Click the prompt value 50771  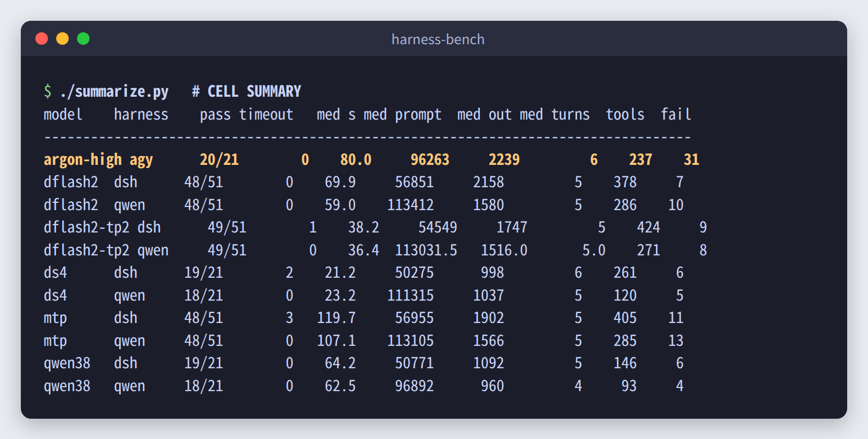[414, 363]
